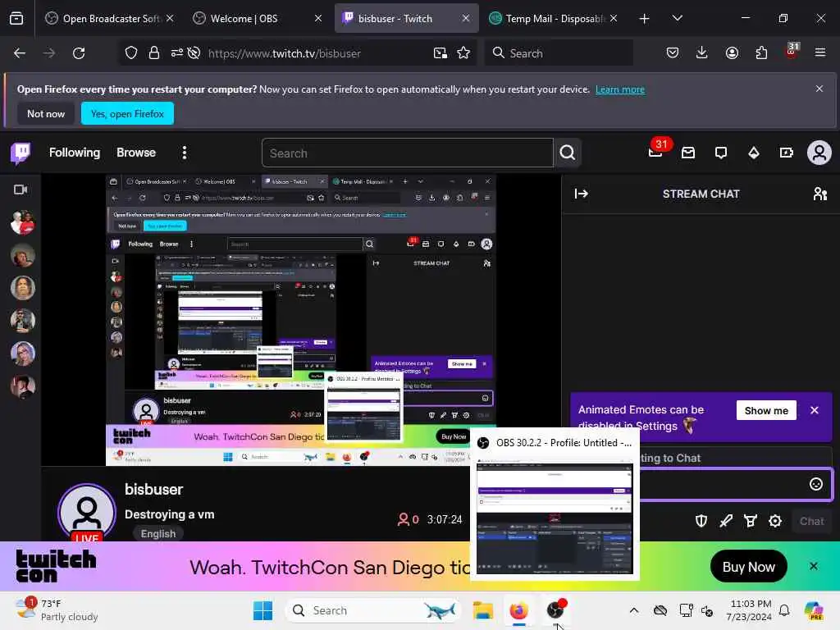Collapse the stream chat panel
840x630 pixels.
tap(582, 194)
